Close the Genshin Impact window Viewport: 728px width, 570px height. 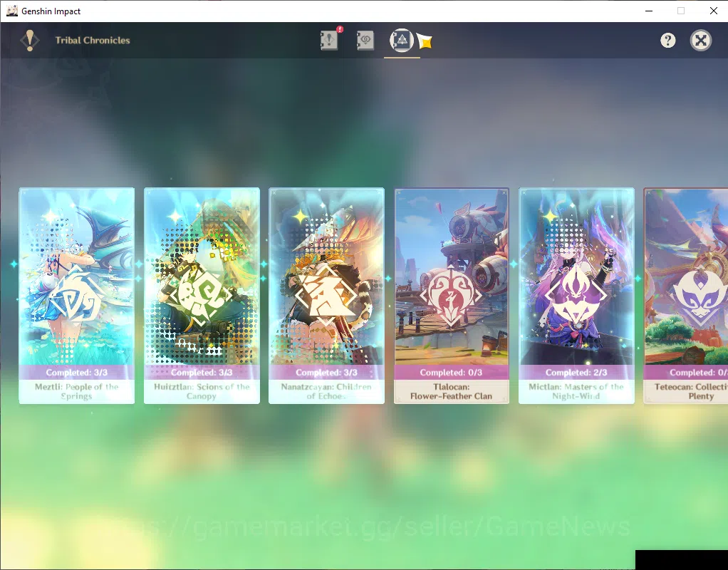point(714,11)
